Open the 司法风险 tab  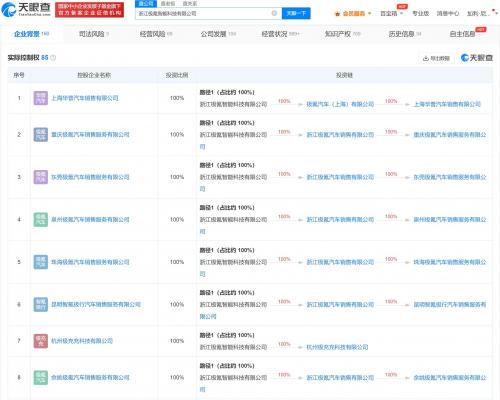(94, 34)
